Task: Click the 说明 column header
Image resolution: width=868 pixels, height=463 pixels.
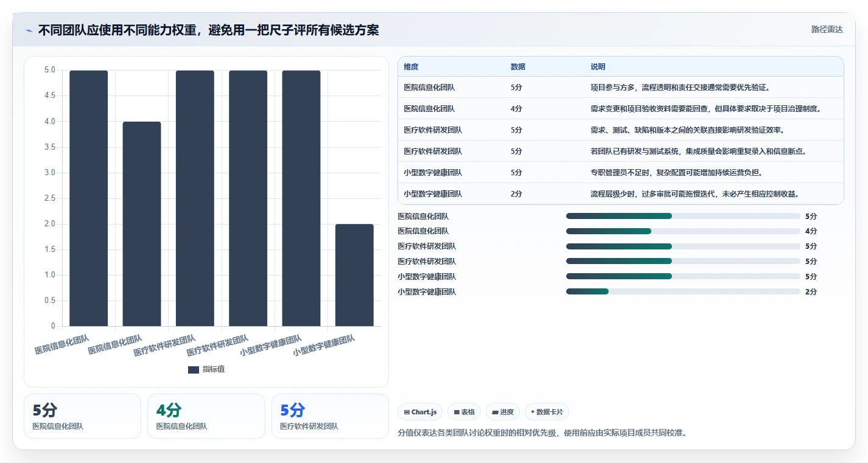Action: pyautogui.click(x=598, y=67)
